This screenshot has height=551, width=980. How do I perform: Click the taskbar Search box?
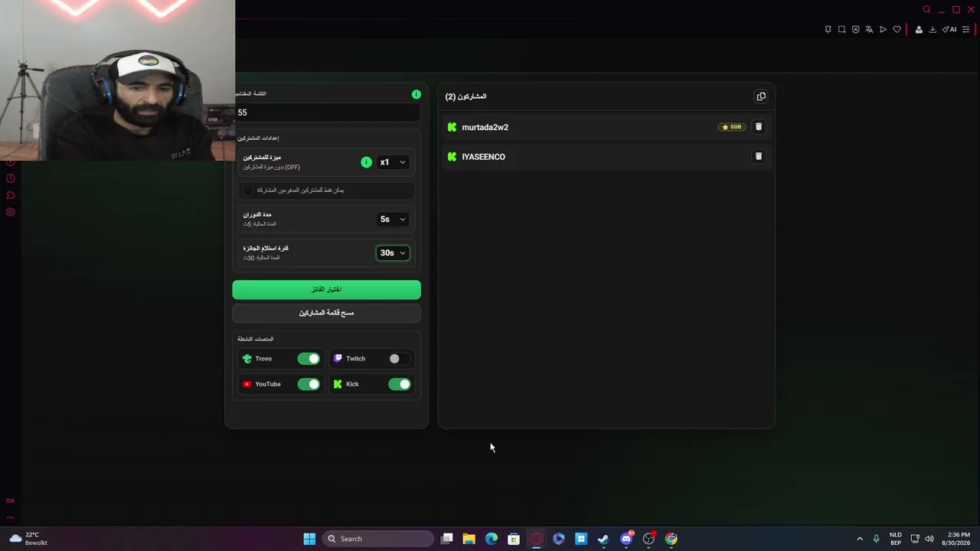(x=378, y=539)
